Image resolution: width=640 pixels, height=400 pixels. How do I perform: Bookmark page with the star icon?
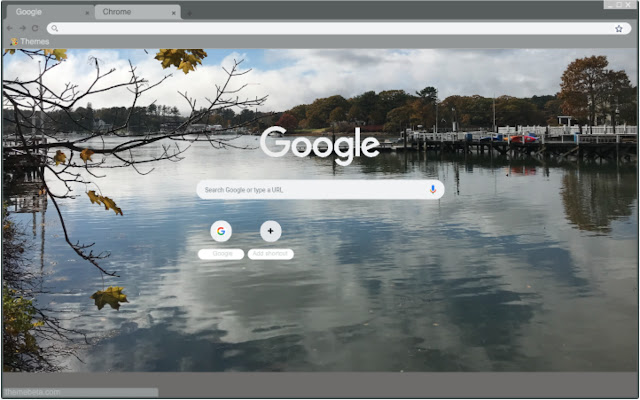pyautogui.click(x=619, y=29)
